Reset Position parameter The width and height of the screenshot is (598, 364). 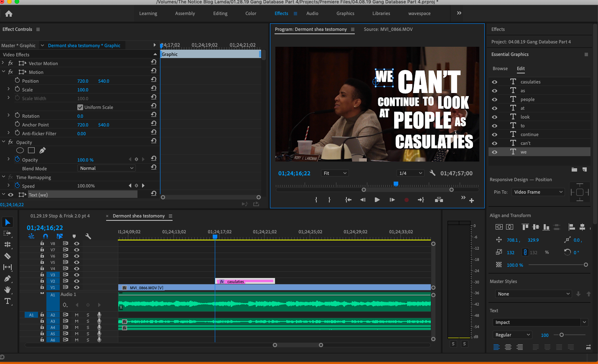point(154,79)
